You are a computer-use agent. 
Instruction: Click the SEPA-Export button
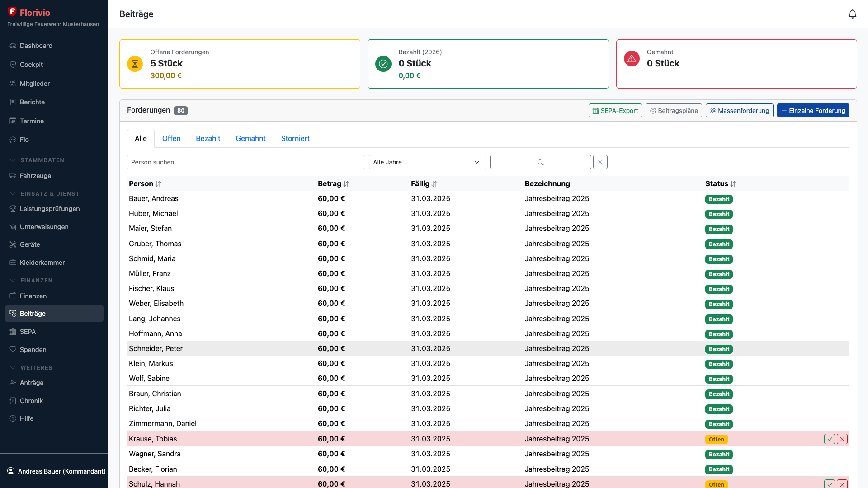[x=615, y=111]
